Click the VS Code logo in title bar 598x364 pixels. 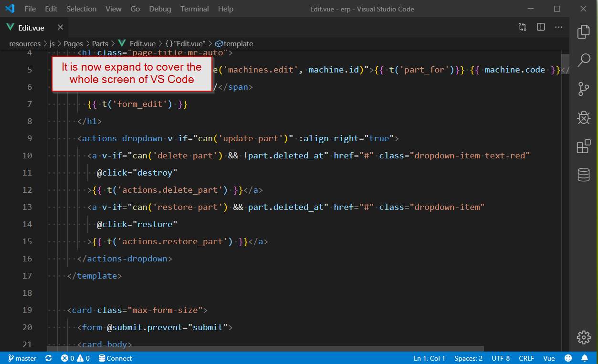(10, 9)
